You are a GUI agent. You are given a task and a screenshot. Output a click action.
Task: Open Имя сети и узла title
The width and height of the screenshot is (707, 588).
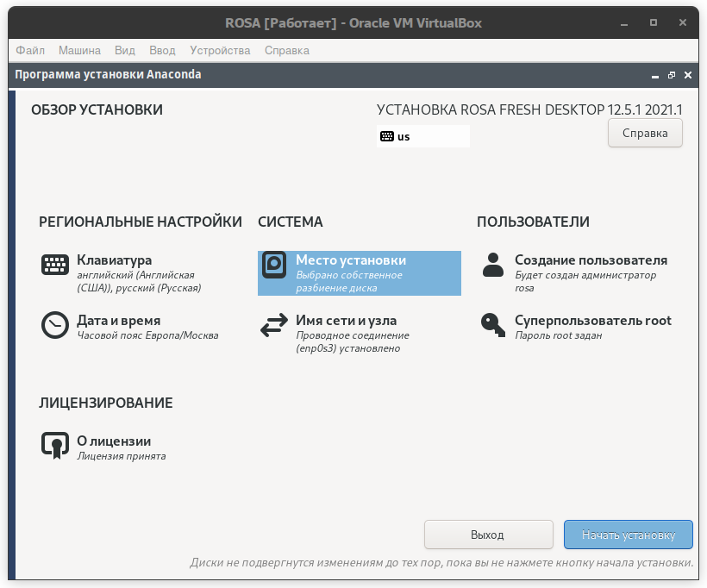[347, 320]
